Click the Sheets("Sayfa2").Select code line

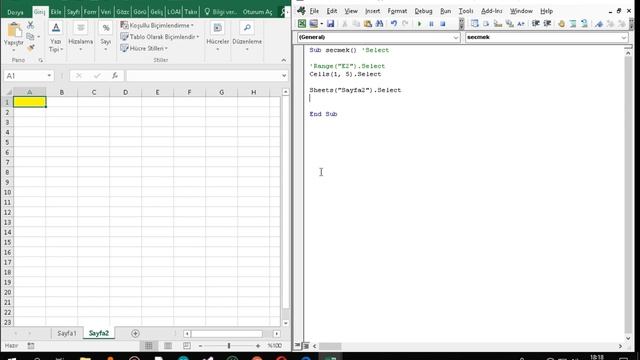tap(355, 90)
